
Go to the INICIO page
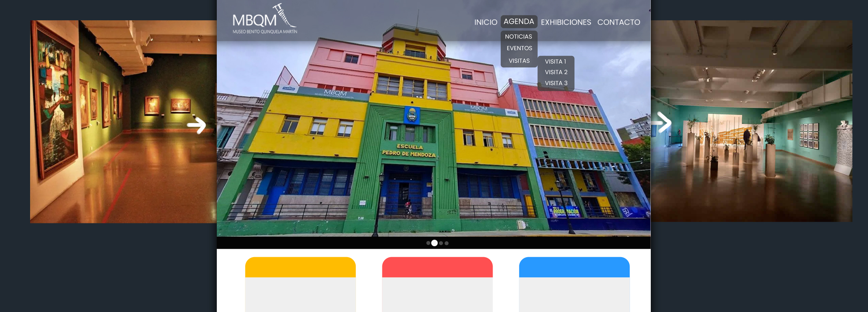[x=486, y=22]
